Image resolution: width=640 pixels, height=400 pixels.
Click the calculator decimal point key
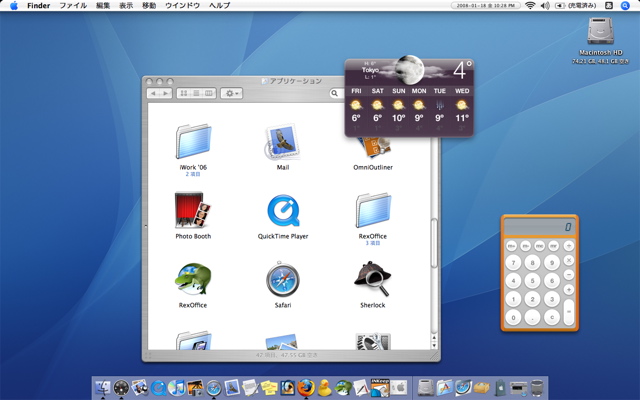coord(532,317)
